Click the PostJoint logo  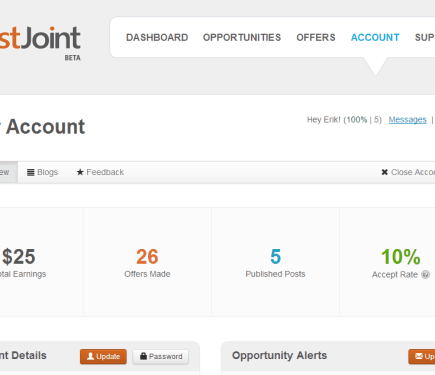[x=40, y=38]
